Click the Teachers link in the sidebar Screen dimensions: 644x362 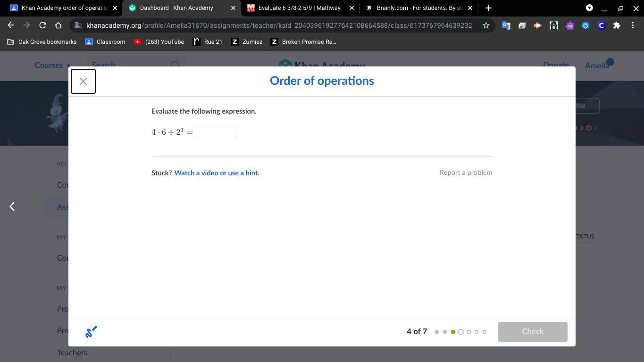pyautogui.click(x=72, y=353)
